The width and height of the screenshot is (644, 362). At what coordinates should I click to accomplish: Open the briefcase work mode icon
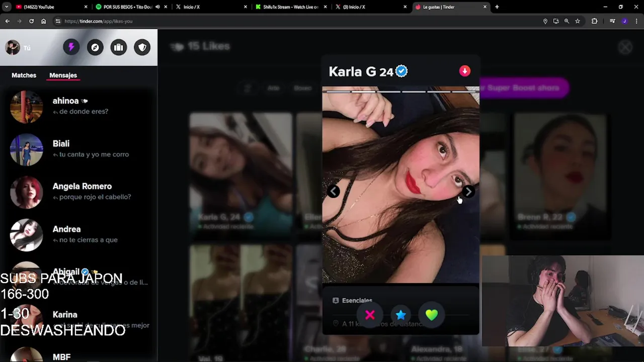click(119, 47)
